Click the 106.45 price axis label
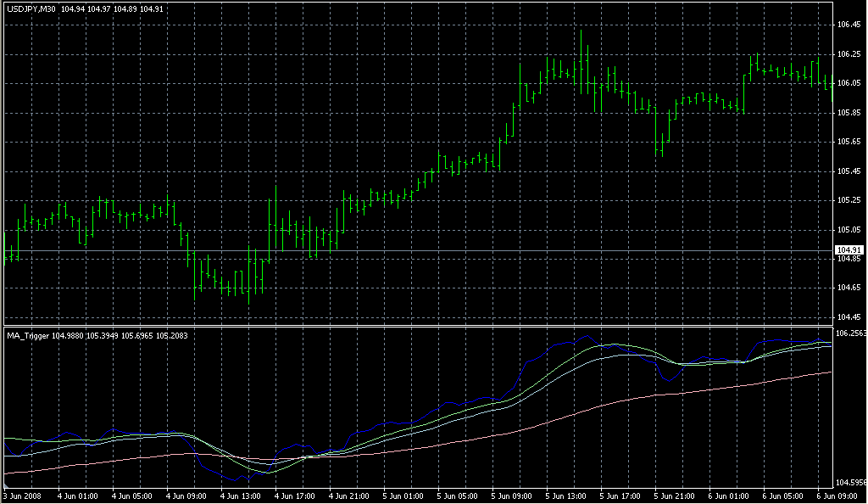 click(x=849, y=25)
